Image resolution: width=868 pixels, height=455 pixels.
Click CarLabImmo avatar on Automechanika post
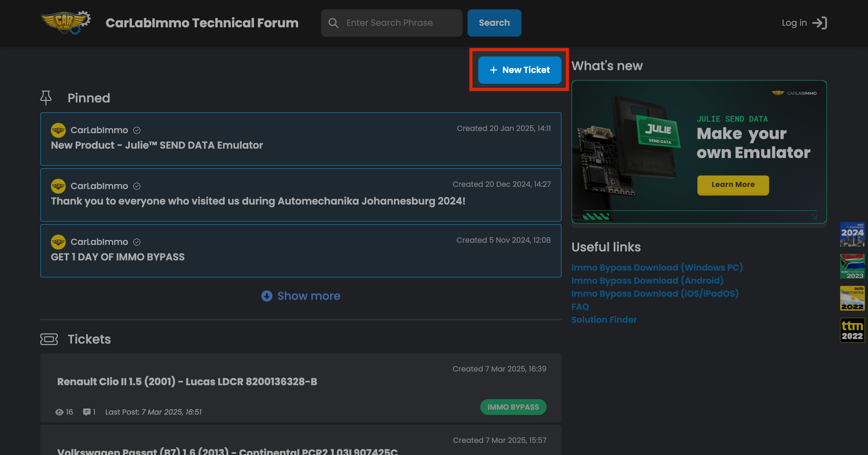(x=58, y=186)
